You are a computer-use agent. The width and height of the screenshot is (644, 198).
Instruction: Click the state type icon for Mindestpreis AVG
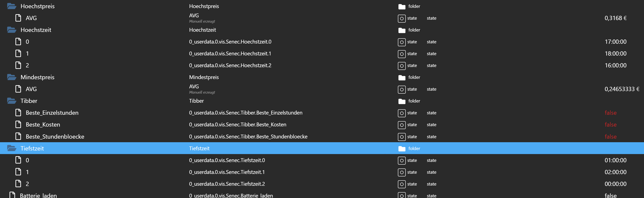(x=401, y=89)
